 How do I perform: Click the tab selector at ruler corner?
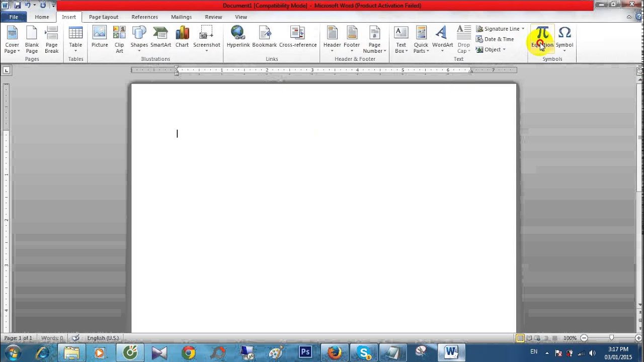click(6, 70)
